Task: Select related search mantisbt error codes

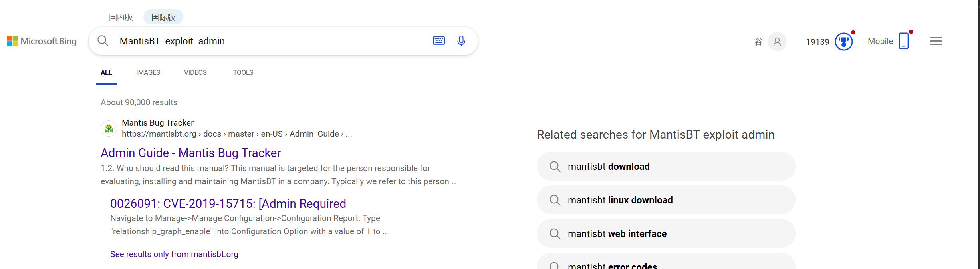Action: pyautogui.click(x=666, y=261)
